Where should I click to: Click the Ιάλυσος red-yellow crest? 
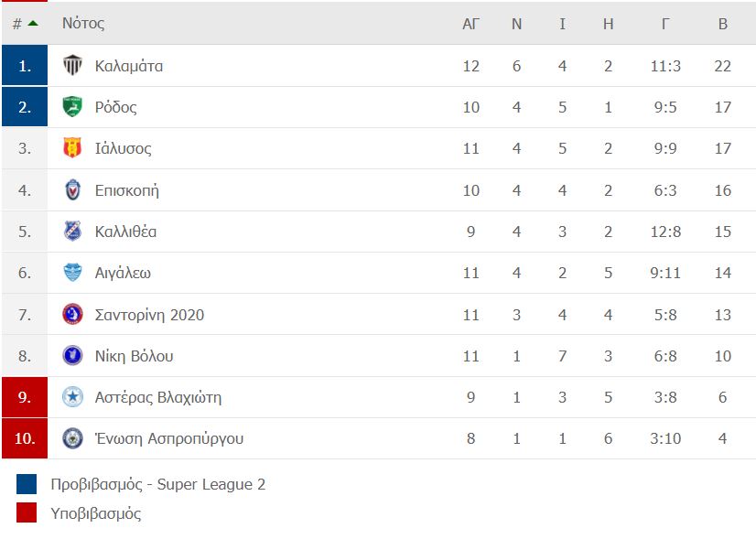click(72, 148)
